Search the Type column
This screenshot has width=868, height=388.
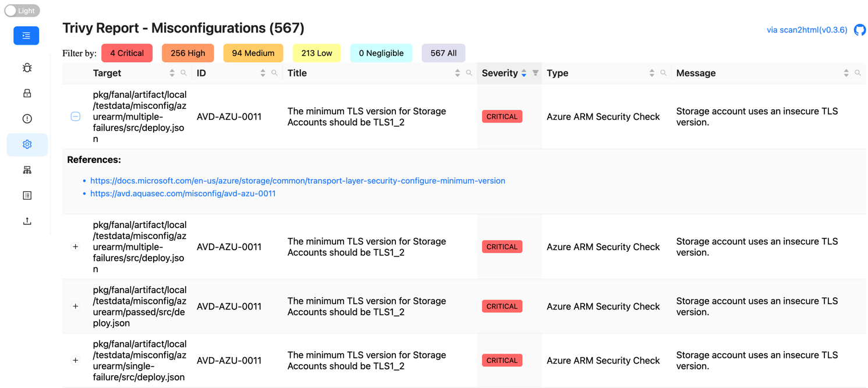click(664, 73)
